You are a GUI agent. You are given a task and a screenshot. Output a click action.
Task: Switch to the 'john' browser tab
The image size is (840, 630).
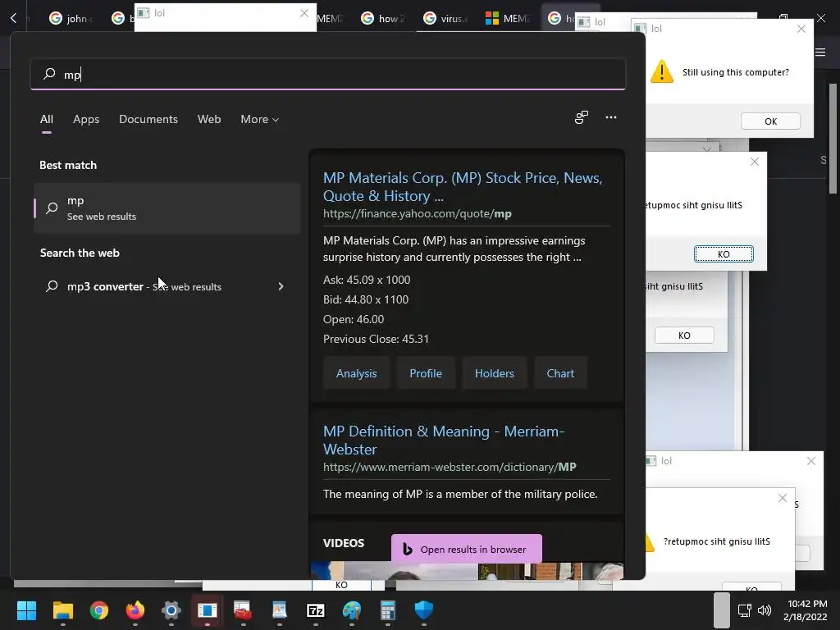(71, 18)
